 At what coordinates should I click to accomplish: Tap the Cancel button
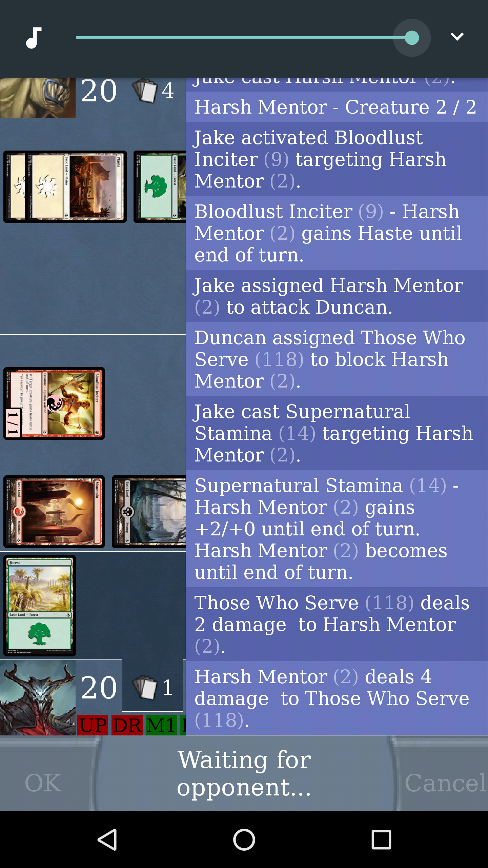[x=445, y=783]
